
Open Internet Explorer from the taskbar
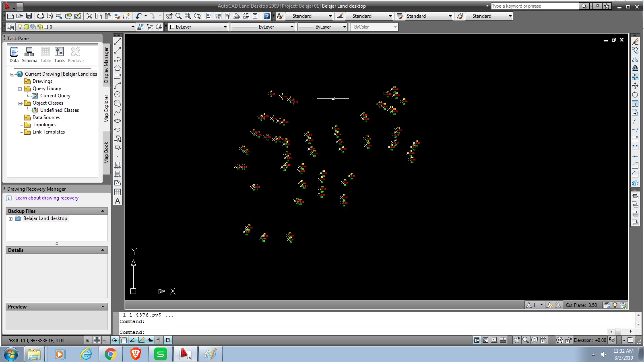point(86,354)
